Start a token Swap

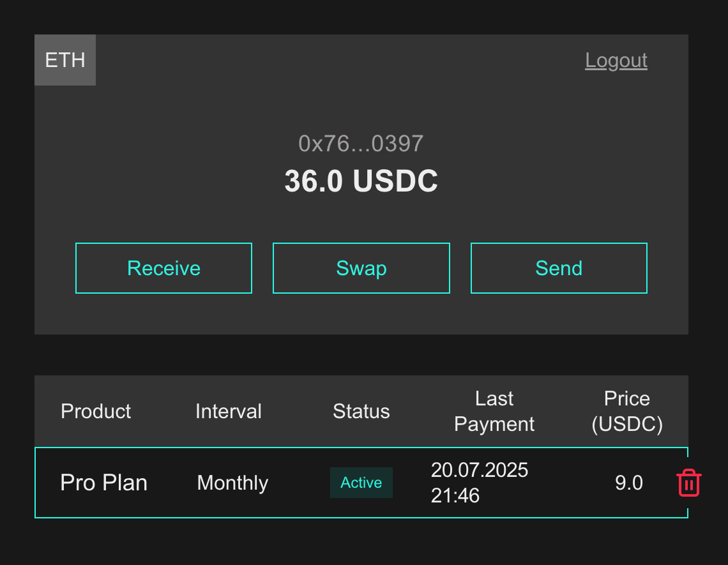coord(361,268)
